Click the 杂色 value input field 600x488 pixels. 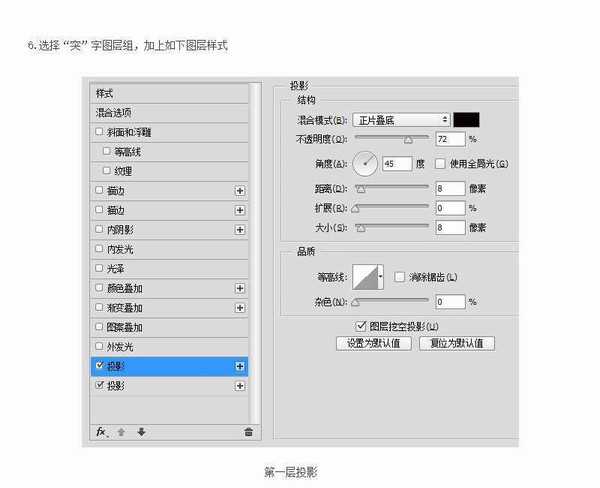point(450,302)
